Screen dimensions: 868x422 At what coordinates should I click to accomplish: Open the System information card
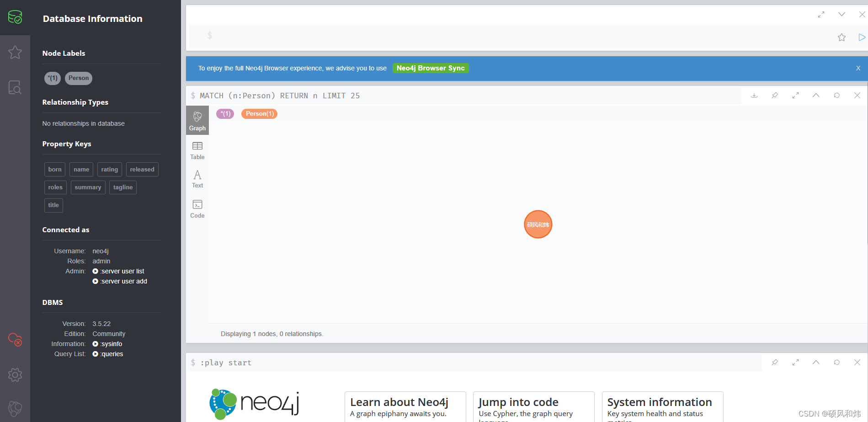(663, 406)
